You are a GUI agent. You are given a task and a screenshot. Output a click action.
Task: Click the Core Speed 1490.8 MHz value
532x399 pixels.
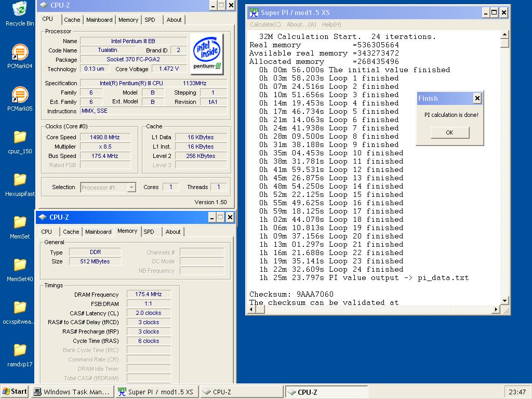click(x=105, y=137)
